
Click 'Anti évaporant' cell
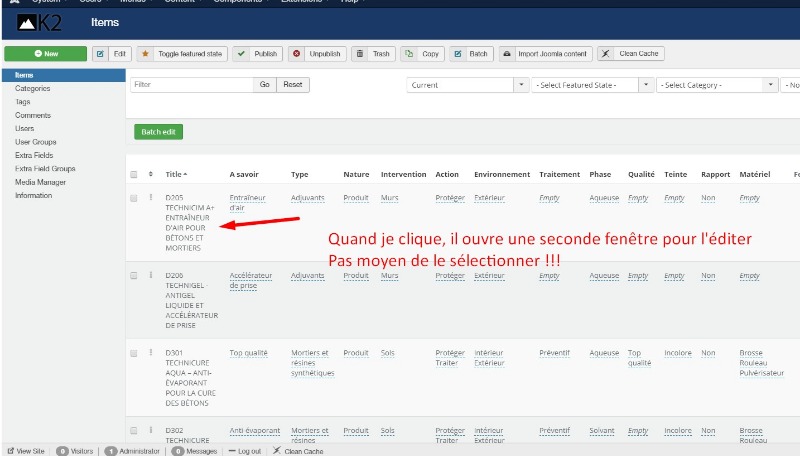255,430
